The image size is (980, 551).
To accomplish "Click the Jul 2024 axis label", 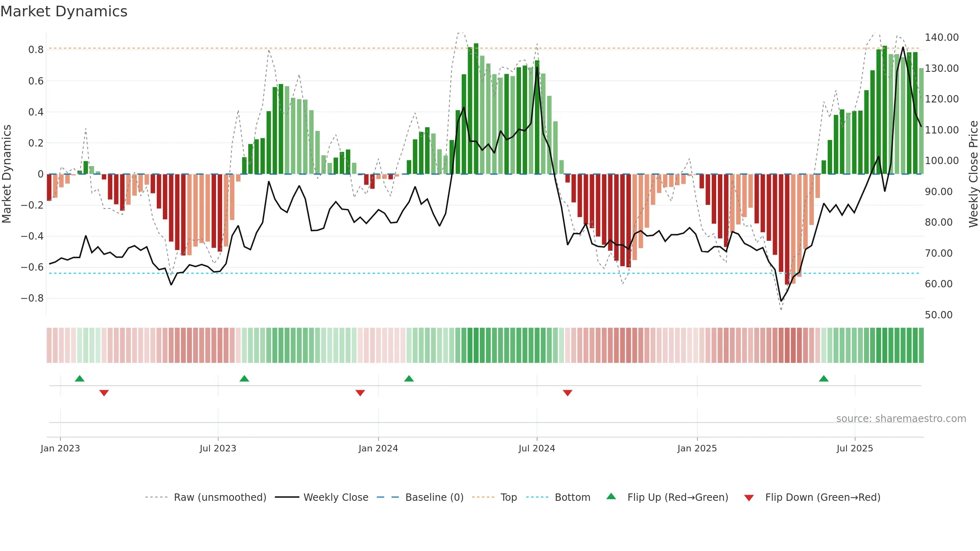I will (x=537, y=448).
